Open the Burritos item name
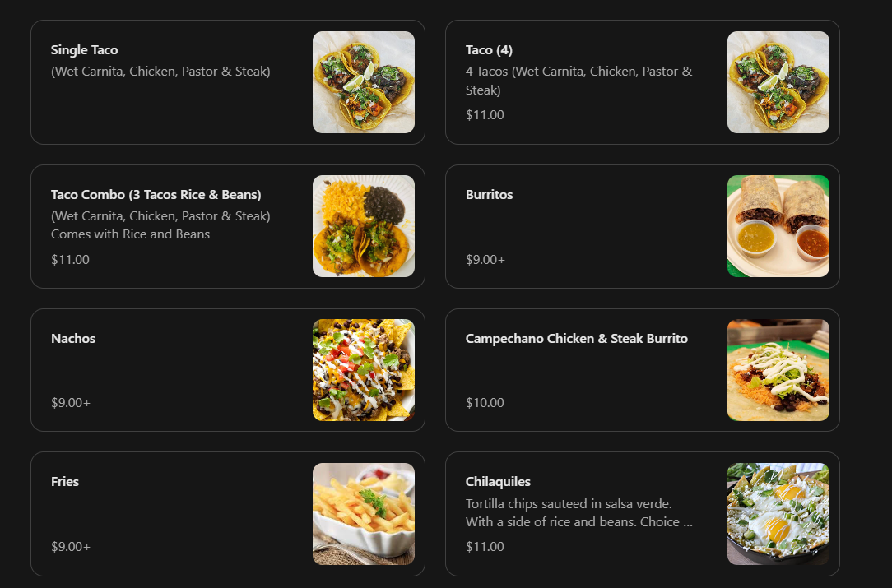 (x=490, y=194)
